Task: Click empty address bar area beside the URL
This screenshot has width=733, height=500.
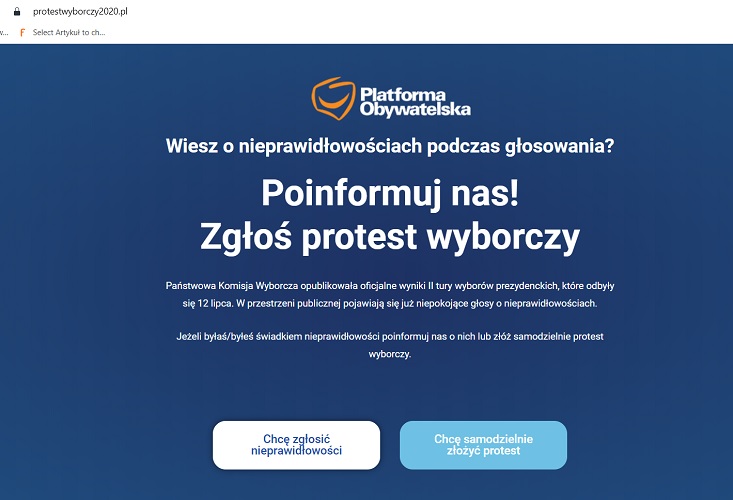Action: tap(421, 12)
